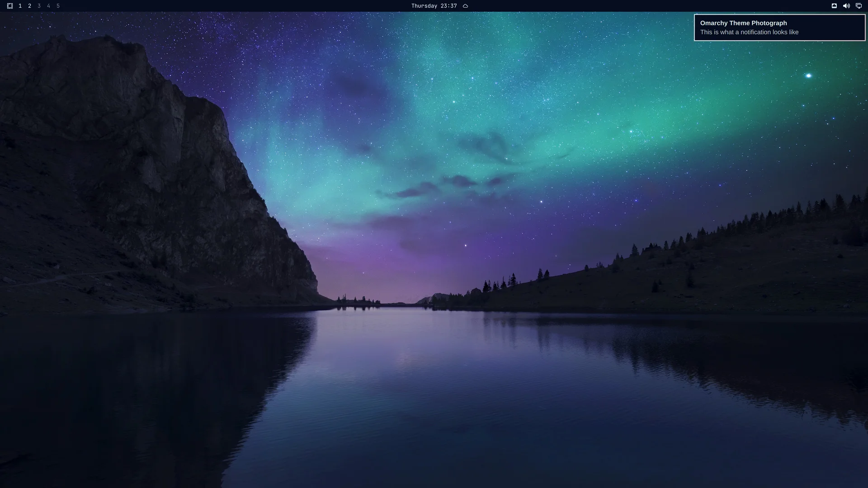Switch to workspace 1

coord(20,6)
